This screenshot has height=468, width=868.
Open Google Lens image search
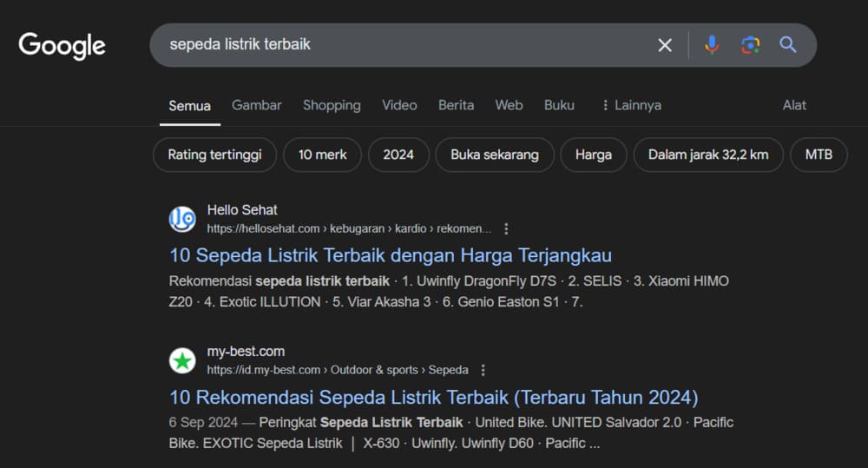coord(750,45)
